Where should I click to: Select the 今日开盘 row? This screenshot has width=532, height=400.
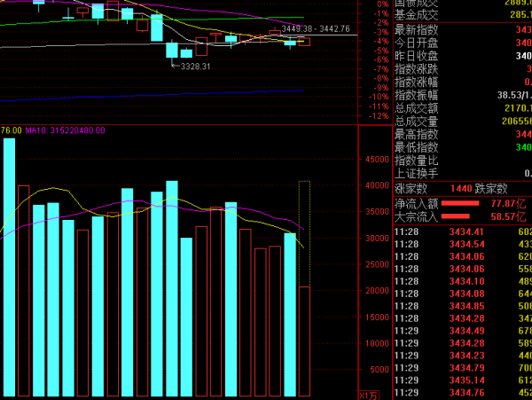point(461,43)
